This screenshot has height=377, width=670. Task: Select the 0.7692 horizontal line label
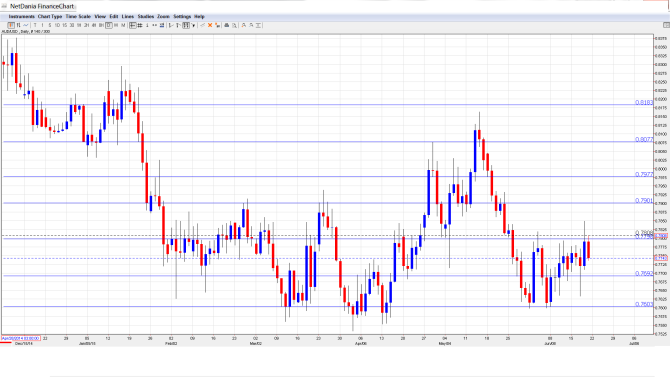click(644, 274)
